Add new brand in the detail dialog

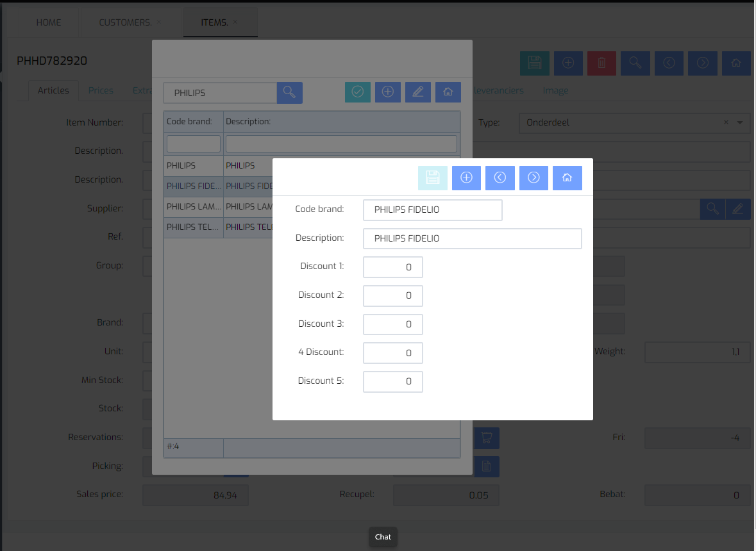[x=466, y=177]
